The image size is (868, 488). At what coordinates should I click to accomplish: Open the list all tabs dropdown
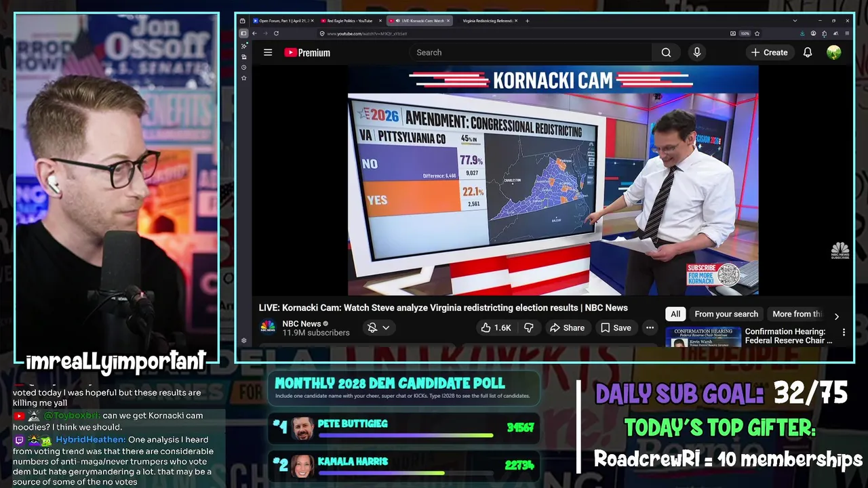coord(795,20)
